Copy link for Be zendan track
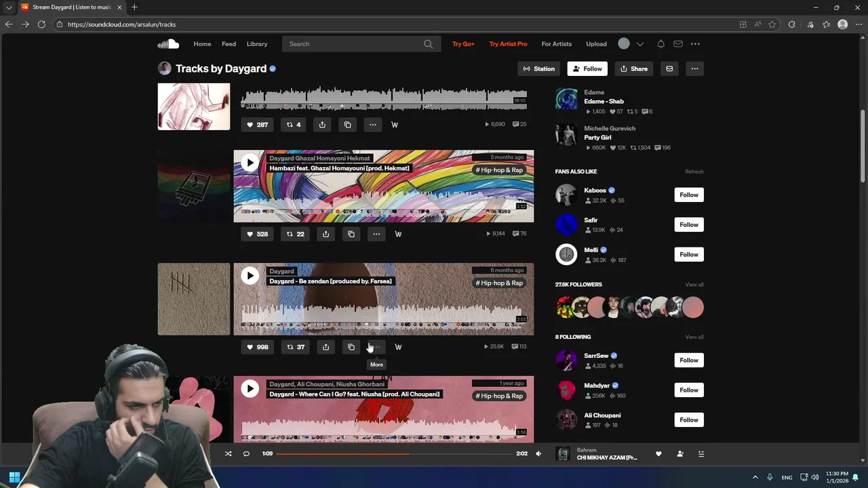This screenshot has width=868, height=488. [x=351, y=347]
